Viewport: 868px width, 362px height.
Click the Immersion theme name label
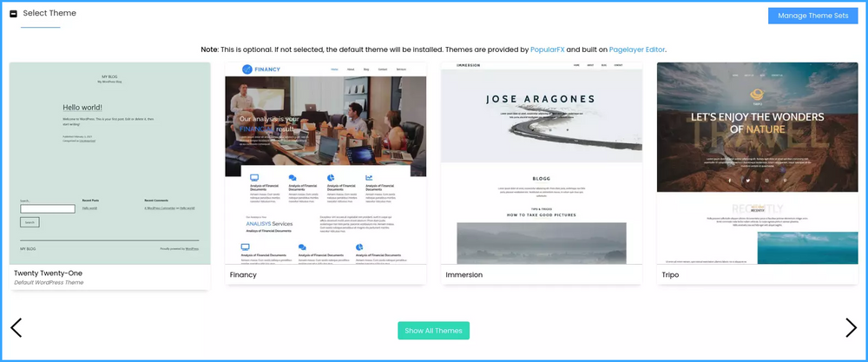tap(464, 274)
